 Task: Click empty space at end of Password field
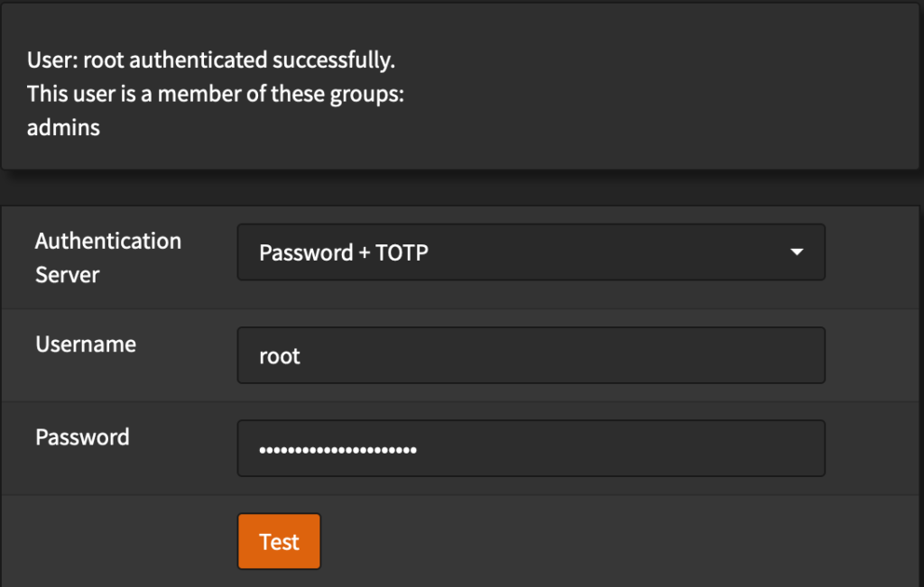pyautogui.click(x=677, y=448)
